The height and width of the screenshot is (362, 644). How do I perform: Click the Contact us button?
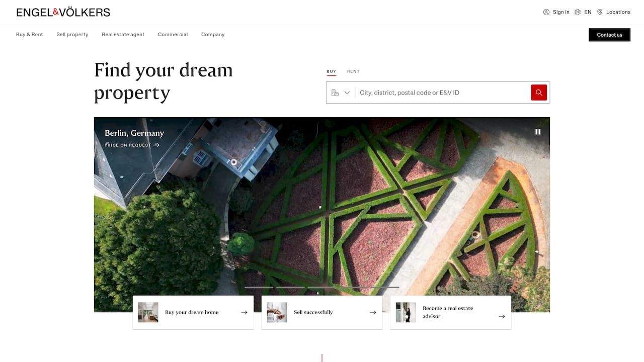coord(609,35)
